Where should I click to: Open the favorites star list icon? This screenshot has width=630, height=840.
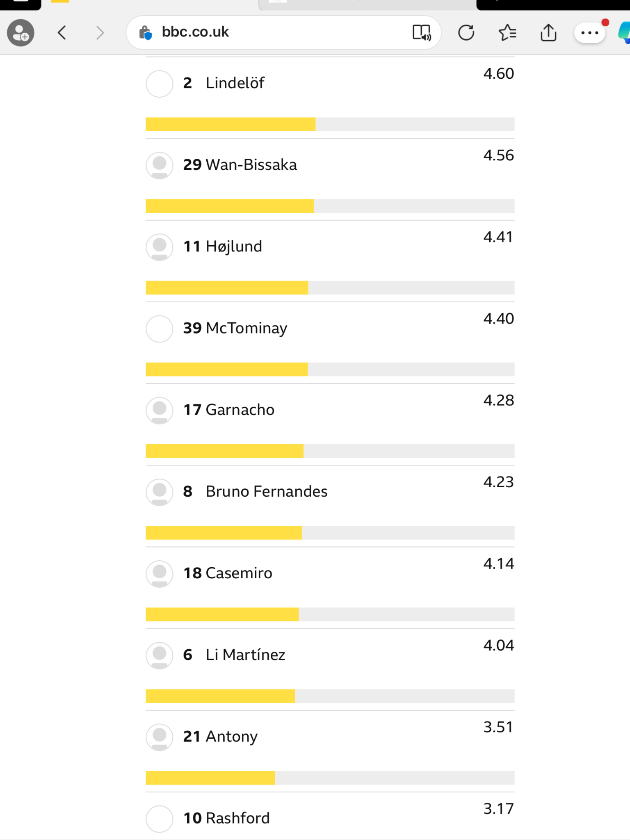(x=507, y=32)
